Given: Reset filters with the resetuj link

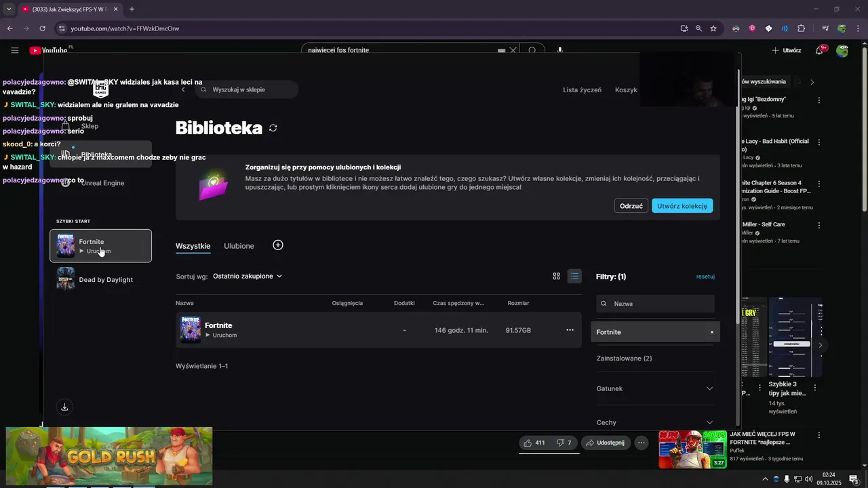Looking at the screenshot, I should click(x=705, y=277).
